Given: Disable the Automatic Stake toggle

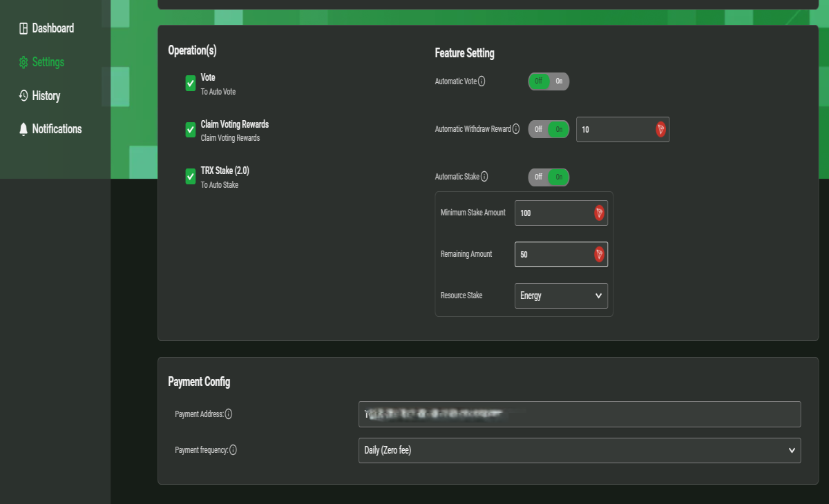Looking at the screenshot, I should [538, 177].
